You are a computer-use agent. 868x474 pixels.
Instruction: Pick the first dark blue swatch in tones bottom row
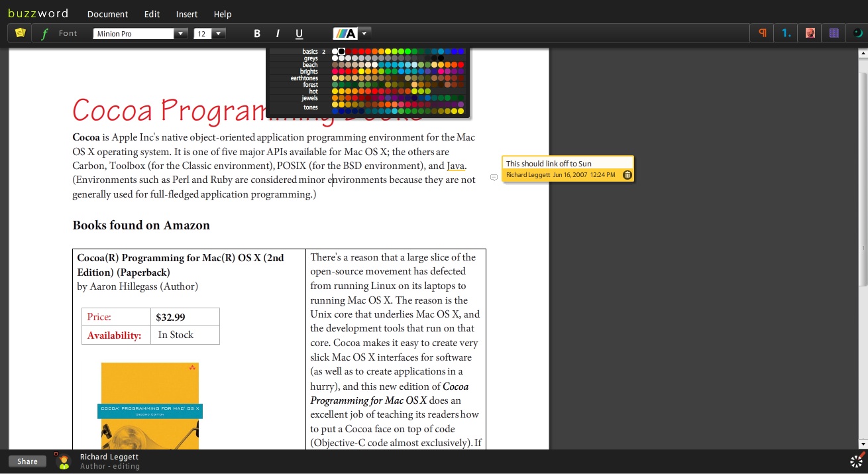tap(335, 111)
